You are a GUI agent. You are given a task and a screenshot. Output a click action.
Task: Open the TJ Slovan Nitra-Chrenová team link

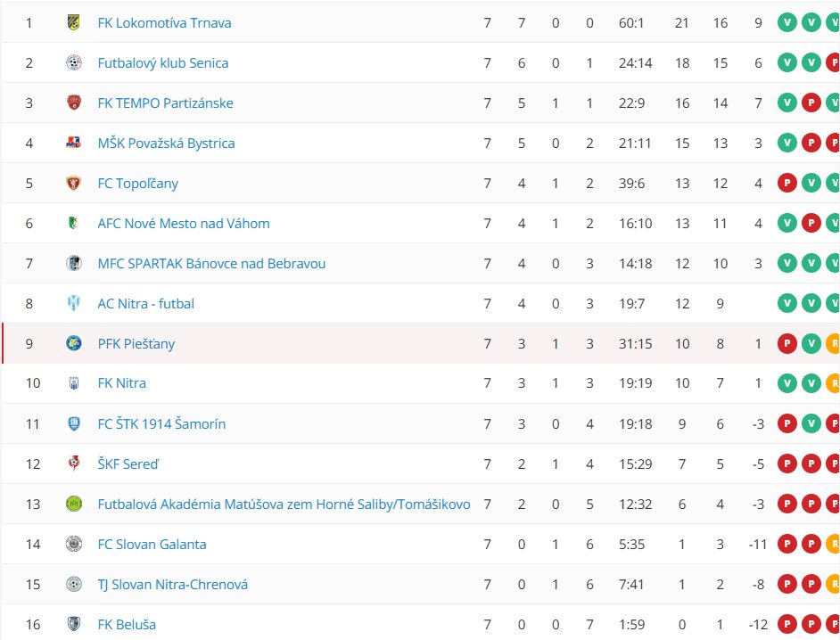coord(172,585)
